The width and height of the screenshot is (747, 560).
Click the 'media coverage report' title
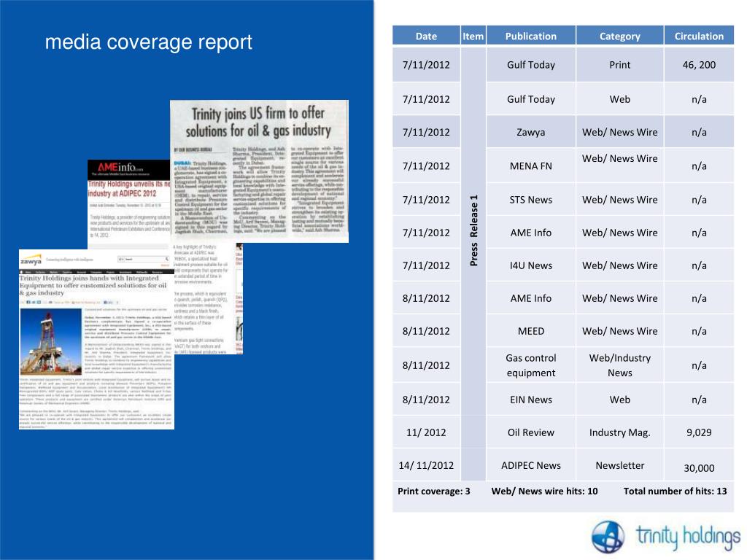pyautogui.click(x=148, y=42)
